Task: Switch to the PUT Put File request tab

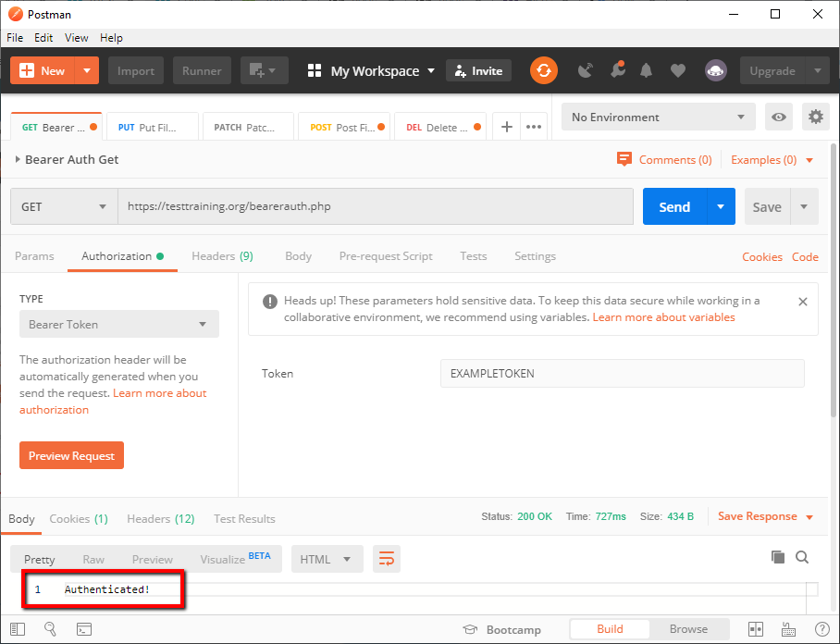Action: coord(152,127)
